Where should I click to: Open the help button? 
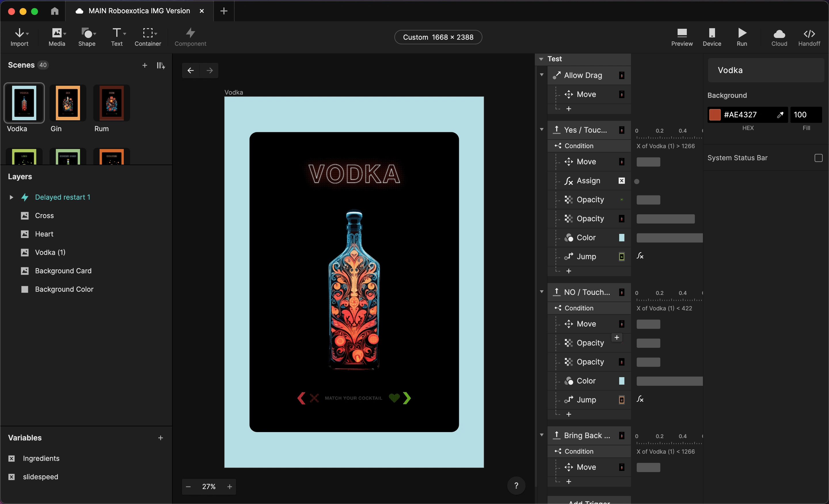516,486
